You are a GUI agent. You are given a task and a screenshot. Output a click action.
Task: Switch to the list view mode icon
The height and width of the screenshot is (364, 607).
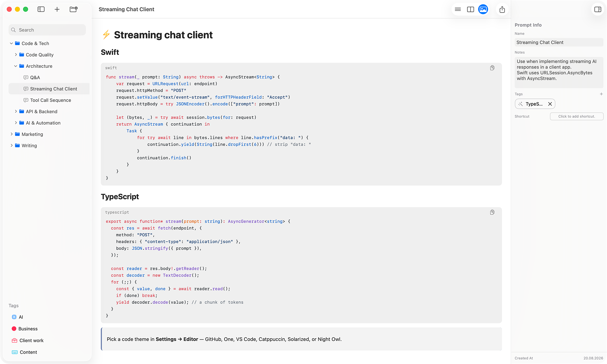(458, 9)
